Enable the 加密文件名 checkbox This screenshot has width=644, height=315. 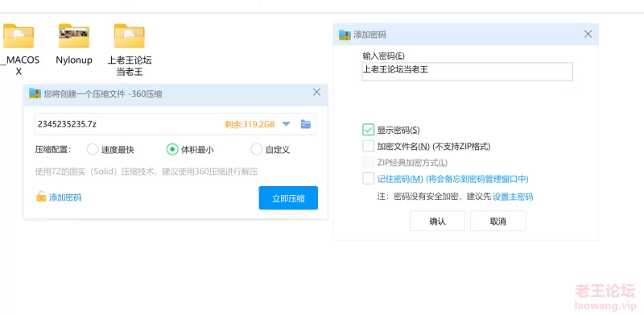(x=368, y=146)
